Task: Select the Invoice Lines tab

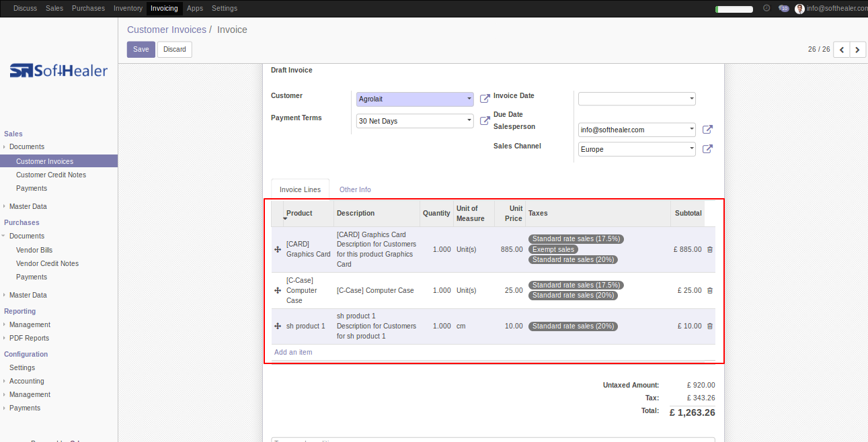Action: [x=301, y=189]
